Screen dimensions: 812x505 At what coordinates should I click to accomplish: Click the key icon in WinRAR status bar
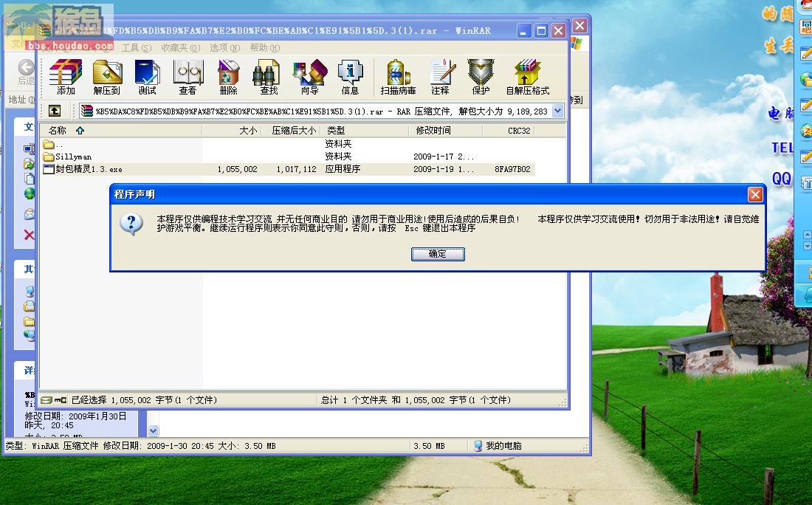click(x=61, y=400)
